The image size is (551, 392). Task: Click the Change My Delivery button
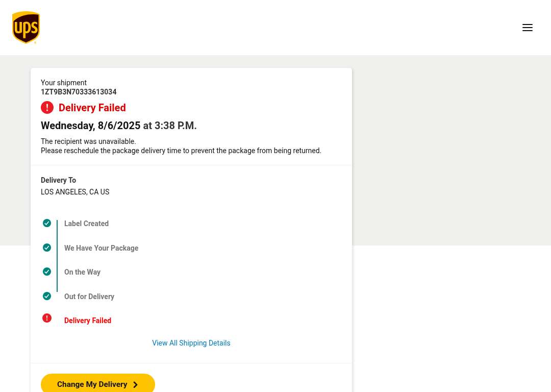tap(97, 384)
